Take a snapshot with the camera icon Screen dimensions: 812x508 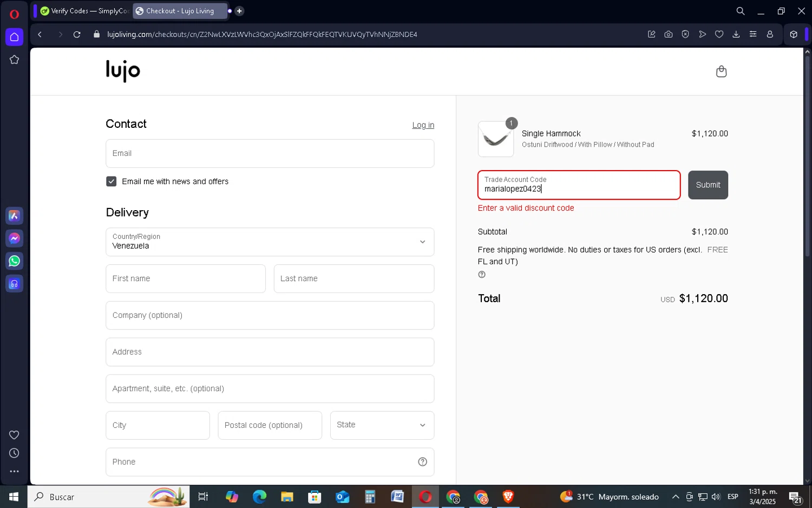[669, 34]
